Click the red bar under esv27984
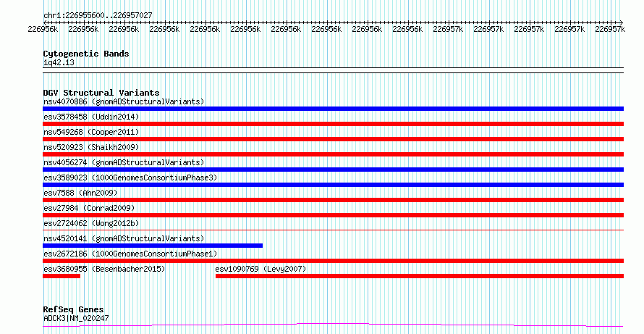This screenshot has width=644, height=334. point(333,215)
